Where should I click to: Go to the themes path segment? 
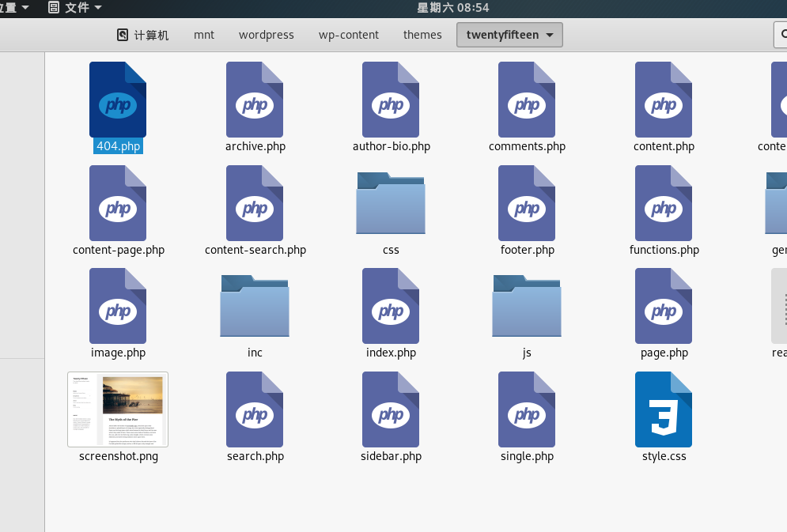point(422,35)
